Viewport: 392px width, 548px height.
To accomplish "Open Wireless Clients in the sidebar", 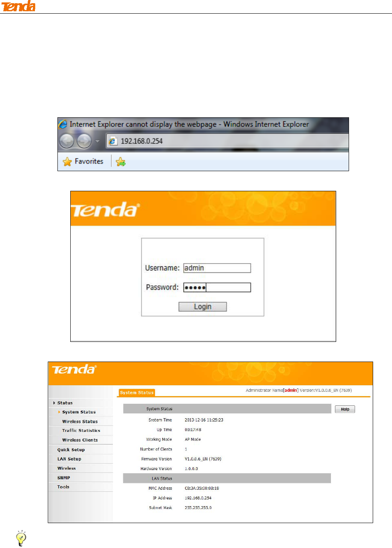I will point(80,440).
